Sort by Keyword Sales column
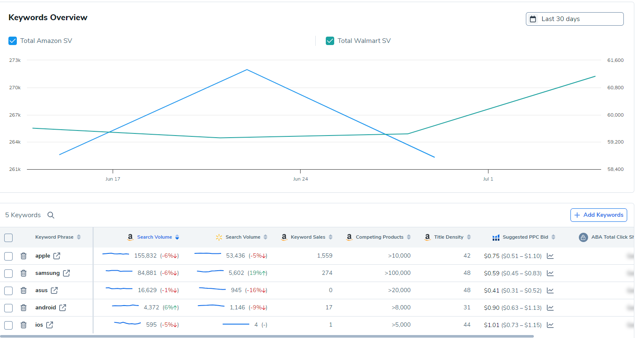This screenshot has height=338, width=644. 330,237
